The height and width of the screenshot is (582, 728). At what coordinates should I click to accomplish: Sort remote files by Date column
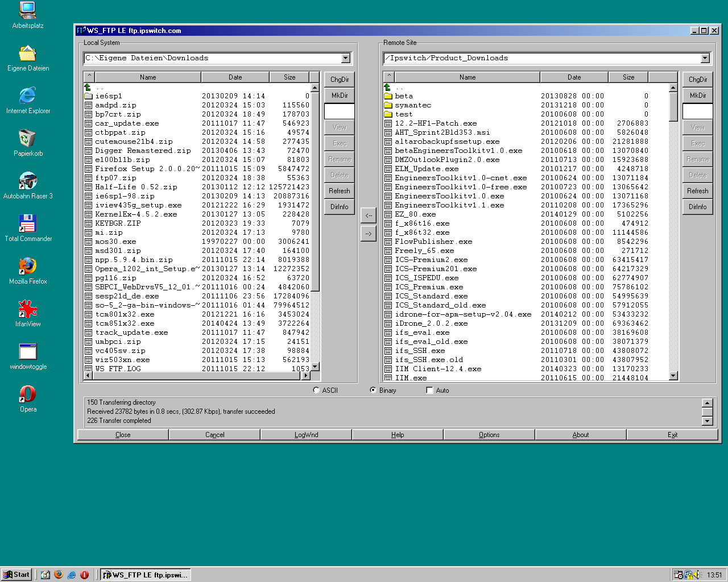(x=574, y=77)
